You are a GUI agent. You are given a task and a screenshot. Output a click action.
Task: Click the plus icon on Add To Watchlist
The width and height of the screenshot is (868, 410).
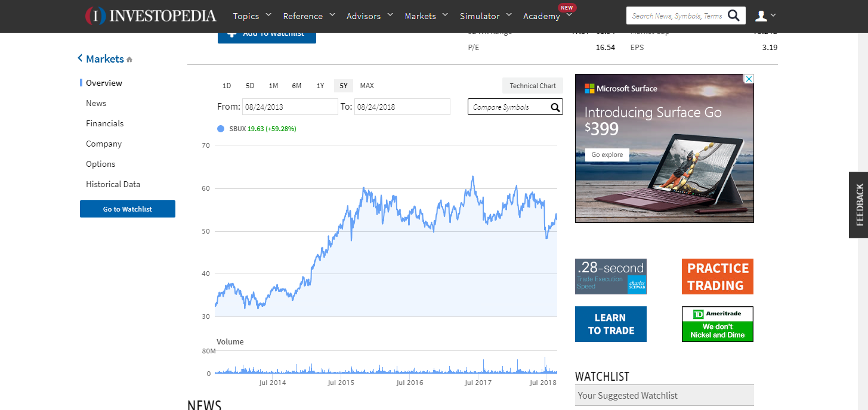[x=232, y=34]
